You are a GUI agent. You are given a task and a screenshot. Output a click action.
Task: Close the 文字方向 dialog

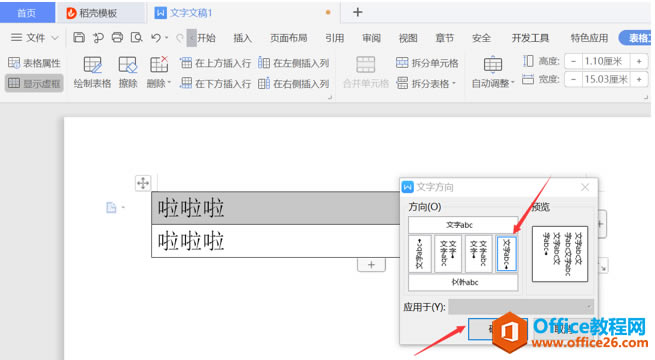(585, 187)
